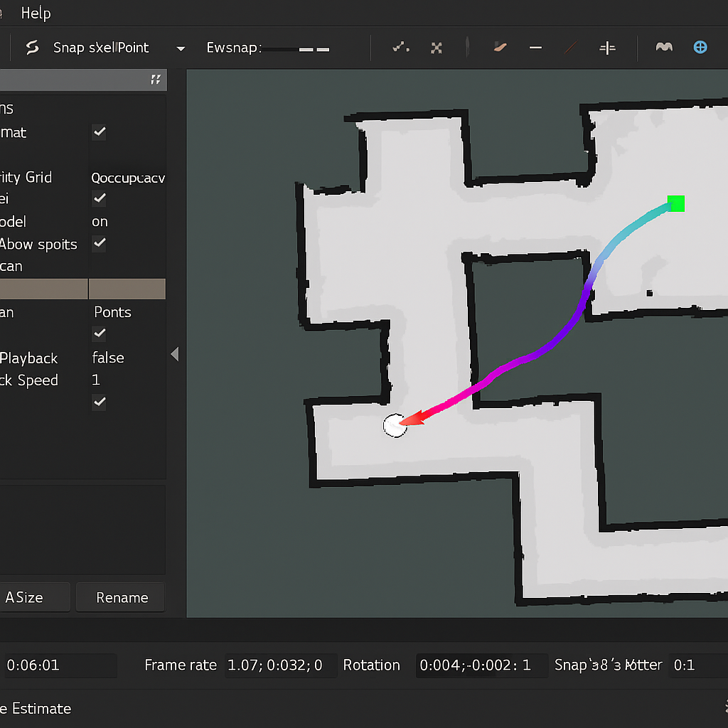This screenshot has height=728, width=728.
Task: Click the time field 0:06:01
Action: coord(59,665)
